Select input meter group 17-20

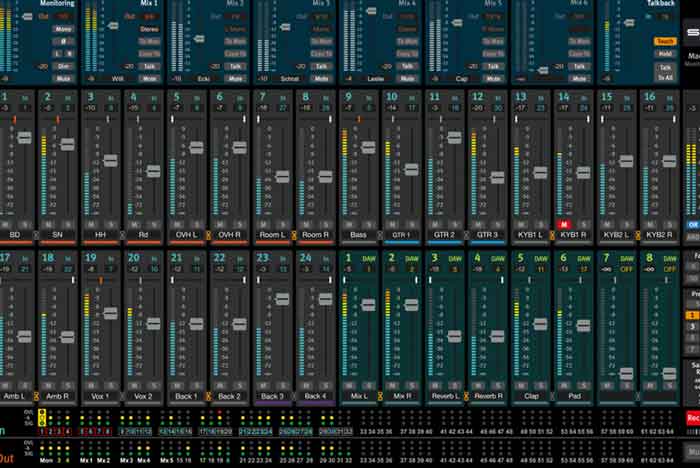point(216,431)
